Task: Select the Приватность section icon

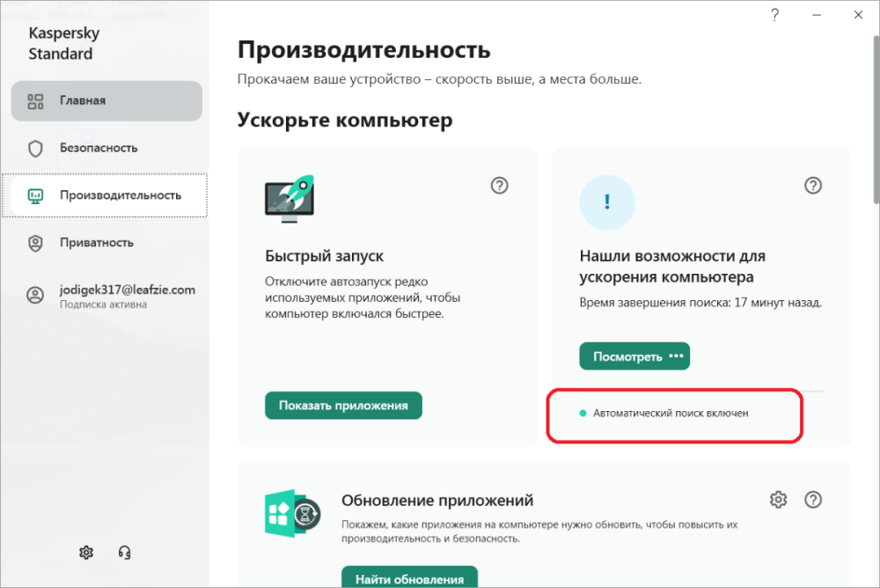Action: (x=35, y=242)
